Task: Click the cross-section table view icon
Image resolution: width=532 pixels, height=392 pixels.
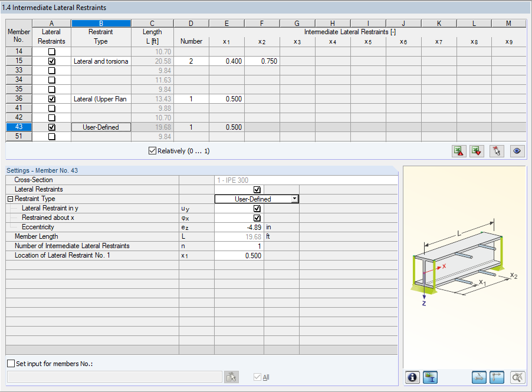Action: 430,377
